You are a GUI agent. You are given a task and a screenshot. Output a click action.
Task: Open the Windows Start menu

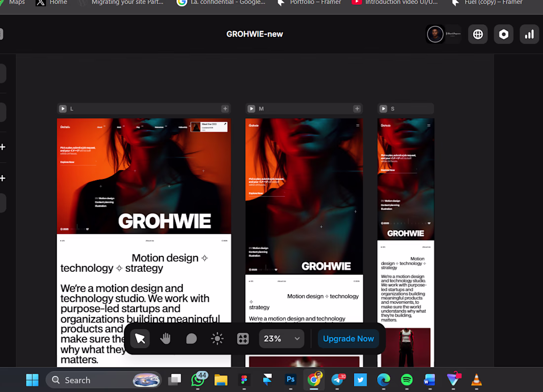point(32,380)
